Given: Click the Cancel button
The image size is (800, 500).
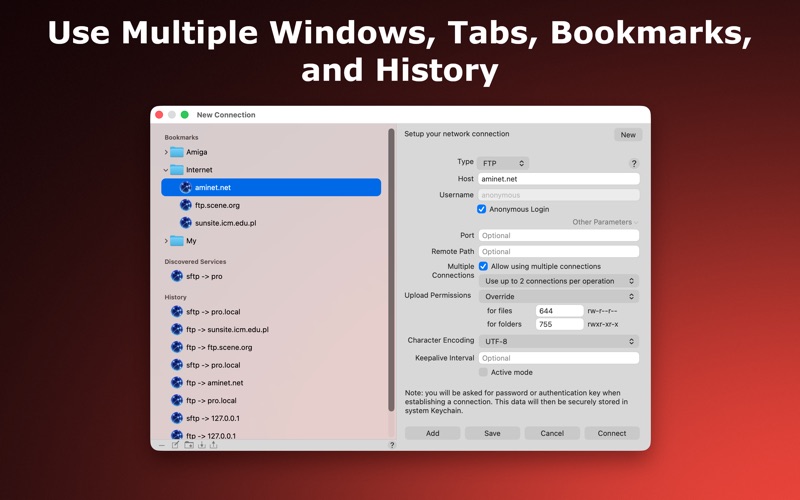Looking at the screenshot, I should [x=552, y=433].
